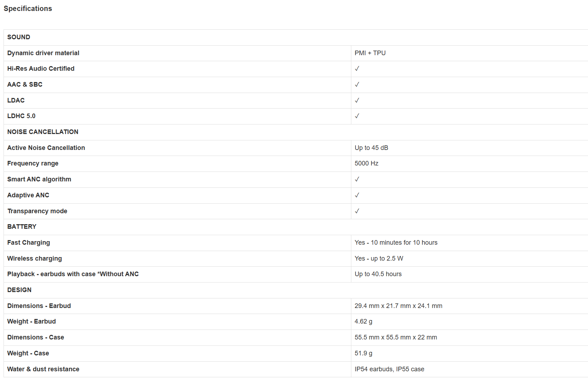Click the LDAC checkmark icon
Screen dimensions: 588x378
tap(357, 100)
